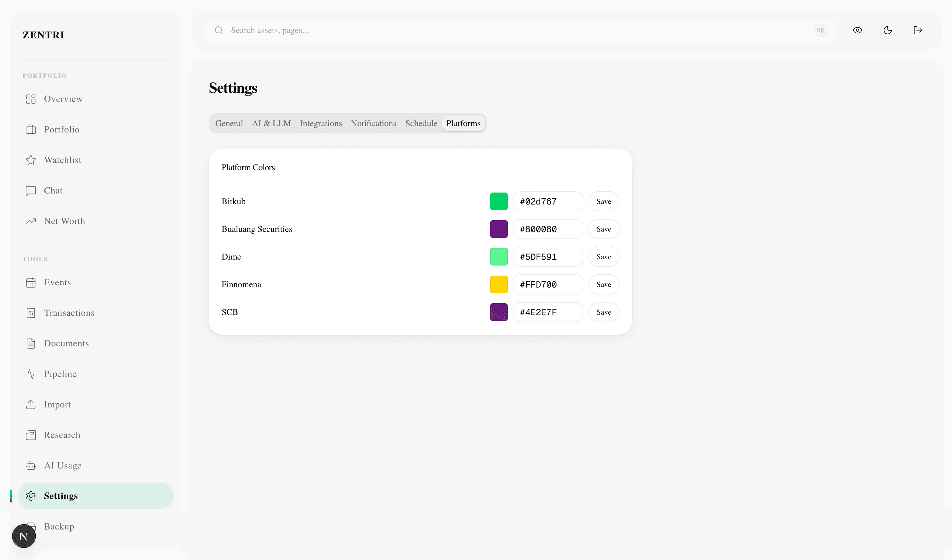Click the Chat bubble icon

[31, 191]
